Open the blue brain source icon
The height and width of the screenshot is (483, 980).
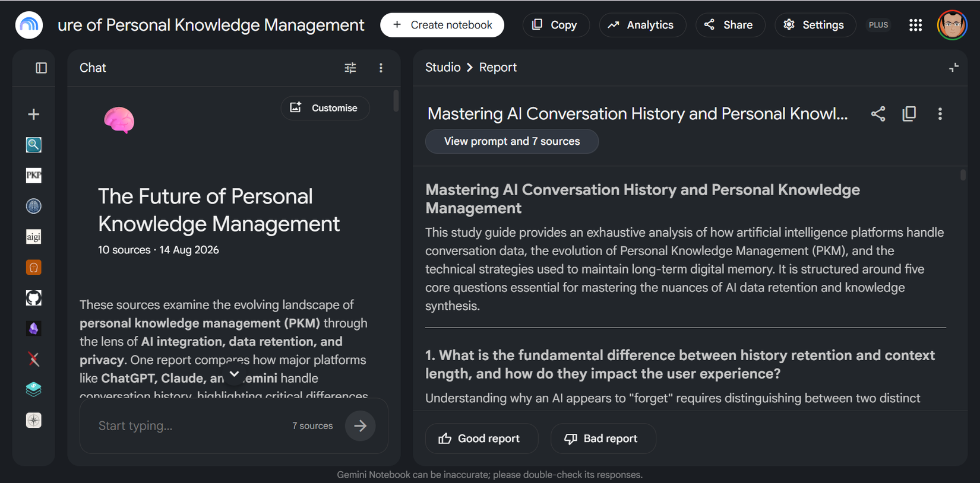tap(34, 206)
